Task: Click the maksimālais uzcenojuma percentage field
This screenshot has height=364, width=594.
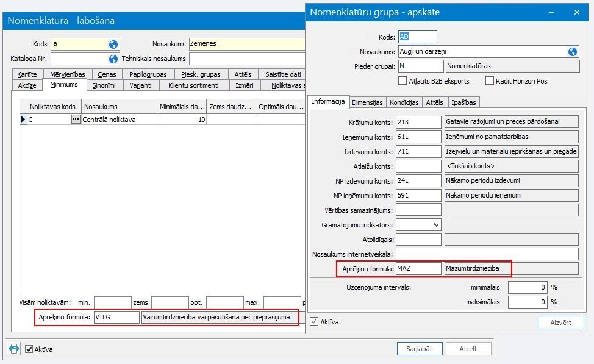Action: [528, 302]
